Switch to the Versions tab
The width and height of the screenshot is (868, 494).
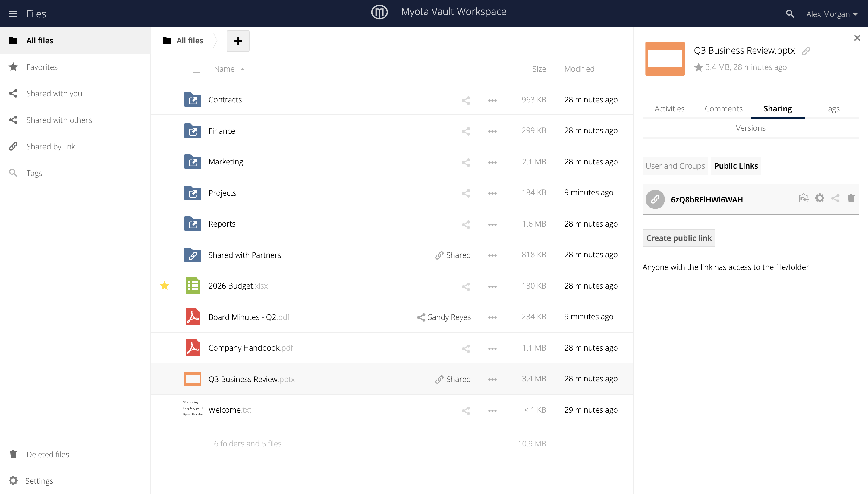[750, 128]
